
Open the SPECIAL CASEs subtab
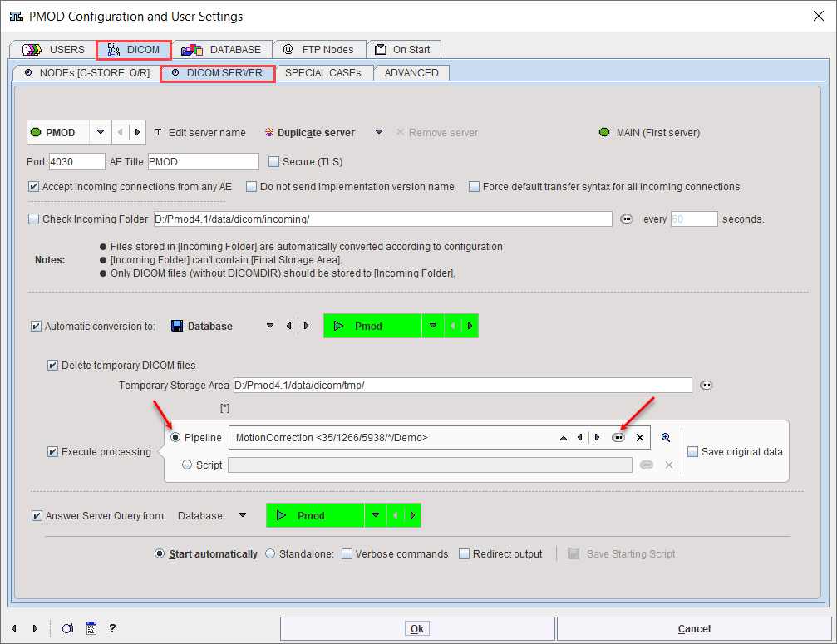point(323,73)
